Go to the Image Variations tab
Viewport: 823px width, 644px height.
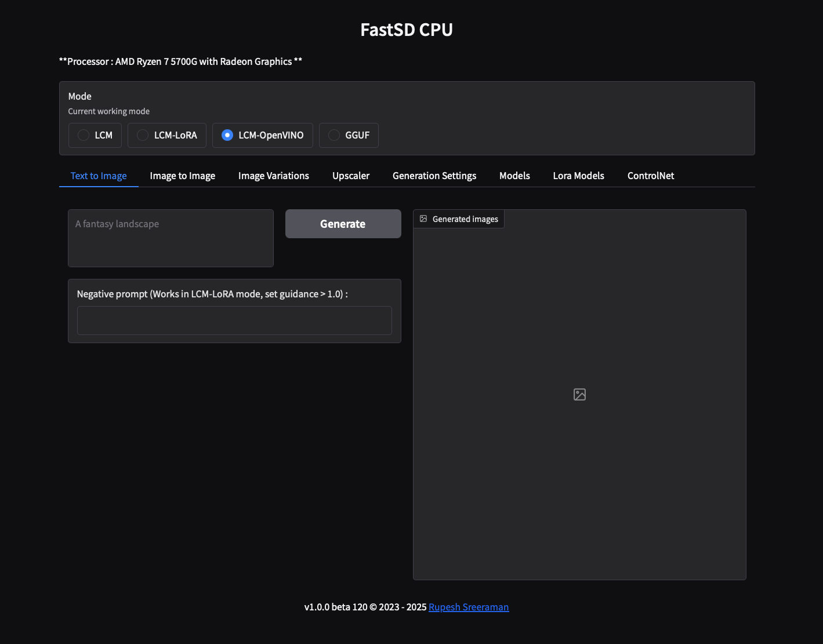[273, 176]
